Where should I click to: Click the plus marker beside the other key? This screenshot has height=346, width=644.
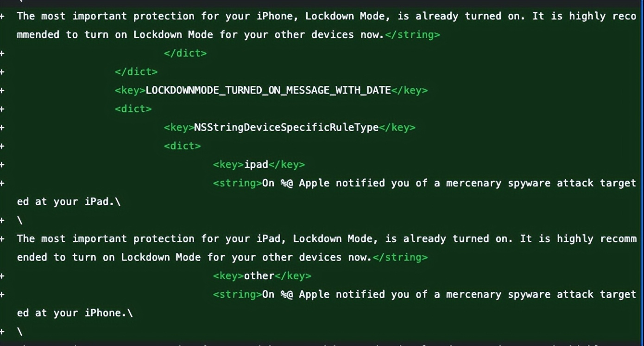(2, 276)
